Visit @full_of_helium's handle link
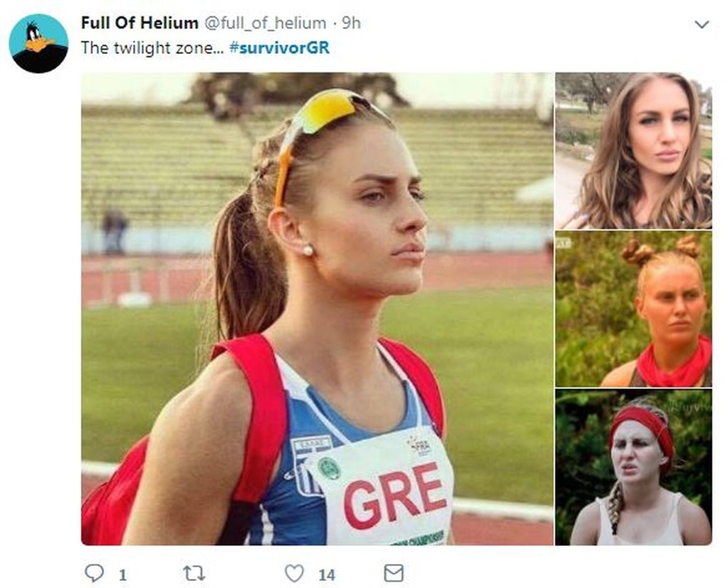 [267, 23]
